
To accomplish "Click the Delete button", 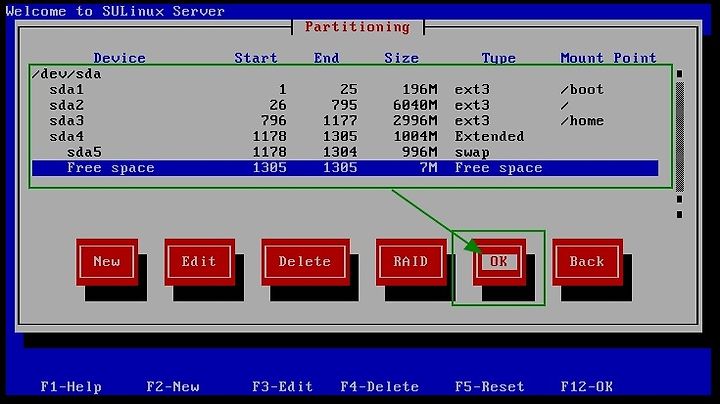I will 305,262.
